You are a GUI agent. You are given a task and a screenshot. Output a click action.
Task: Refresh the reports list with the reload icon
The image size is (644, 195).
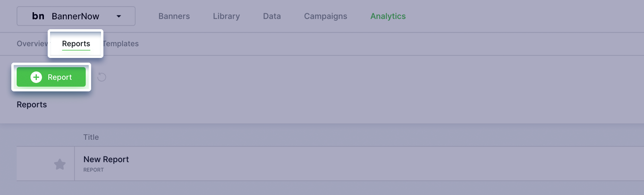102,77
